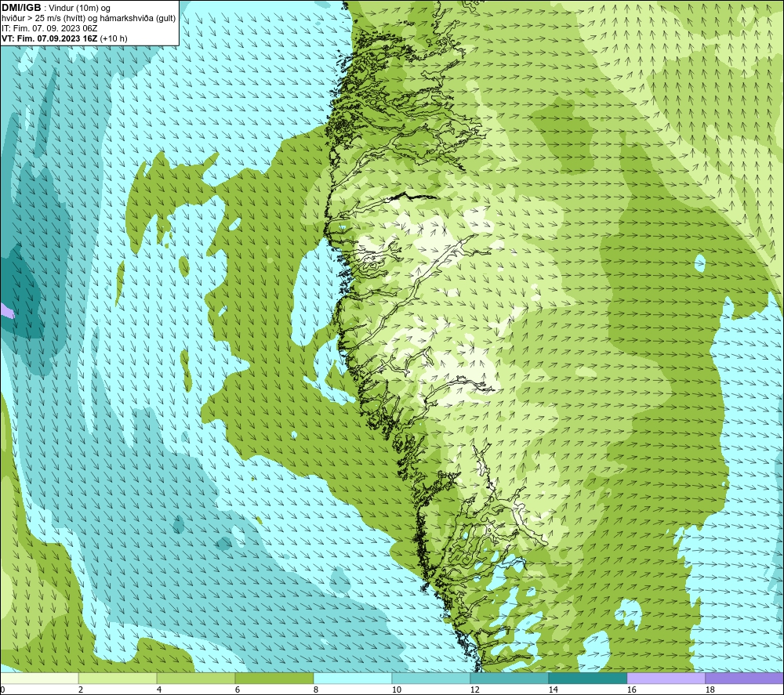Click the 4–6 m/s green legend swatch
This screenshot has height=695, width=784.
point(196,678)
